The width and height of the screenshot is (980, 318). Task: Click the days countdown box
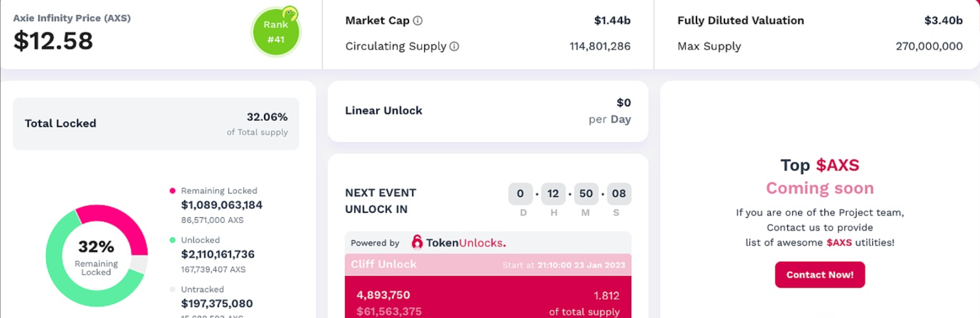coord(520,194)
